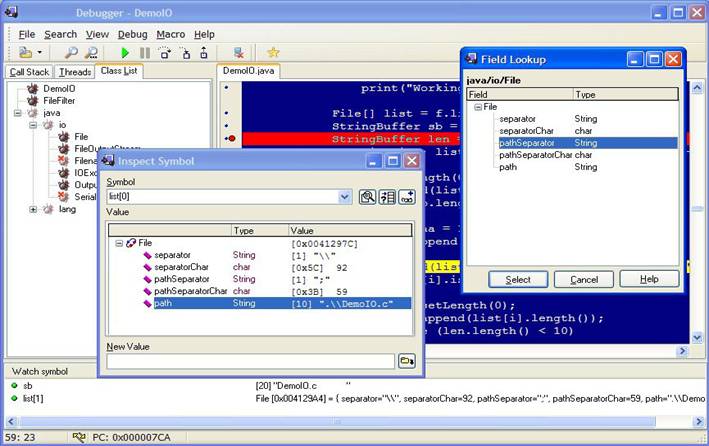The image size is (709, 446).
Task: Click the lookup symbol magnifier icon in Inspect Symbol
Action: (x=367, y=197)
